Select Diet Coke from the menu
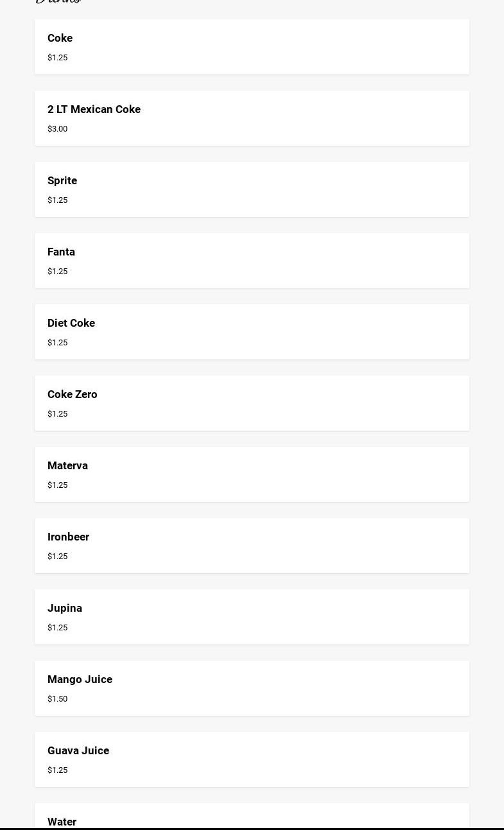 coord(71,324)
